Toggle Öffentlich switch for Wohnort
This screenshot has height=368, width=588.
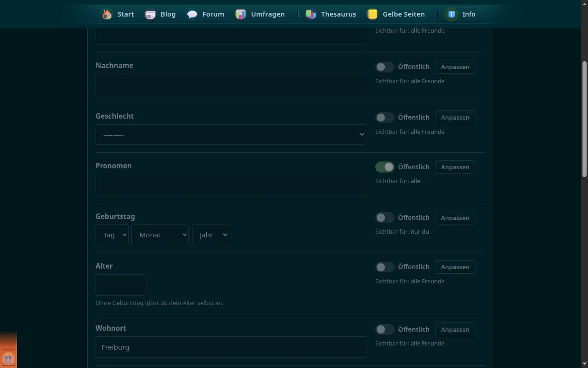pos(384,329)
